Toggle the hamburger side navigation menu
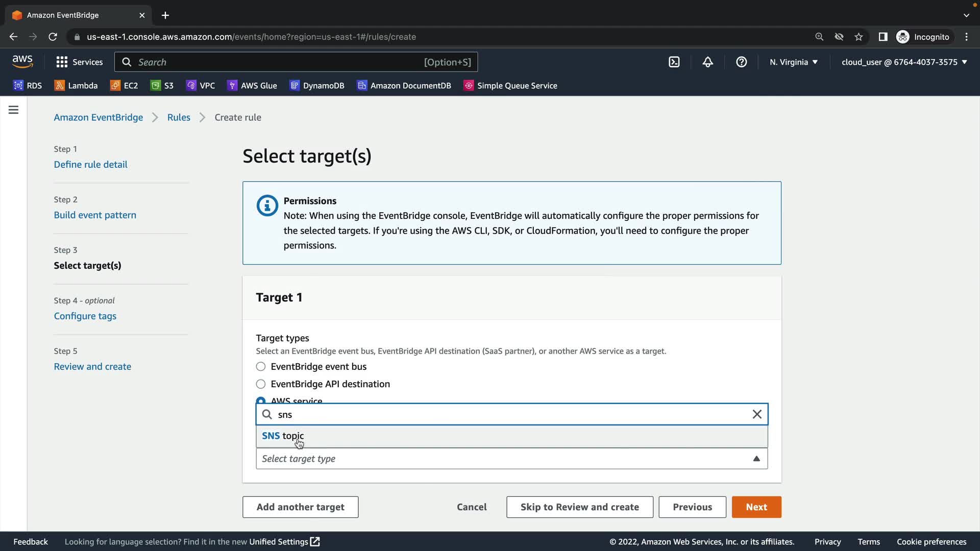This screenshot has height=551, width=980. 14,110
